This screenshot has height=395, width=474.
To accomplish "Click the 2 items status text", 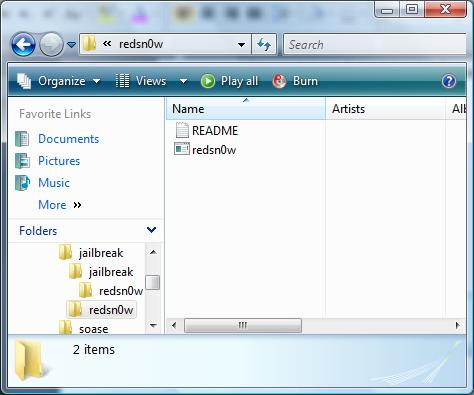I will pos(94,349).
